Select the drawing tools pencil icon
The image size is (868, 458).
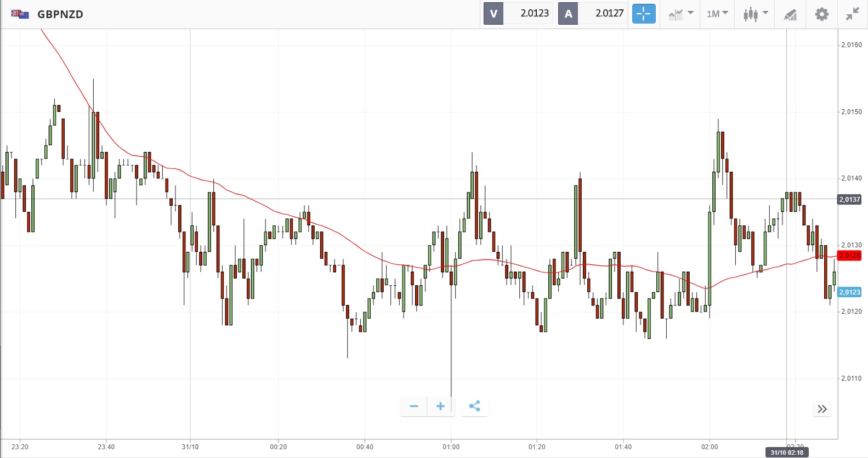click(x=790, y=14)
